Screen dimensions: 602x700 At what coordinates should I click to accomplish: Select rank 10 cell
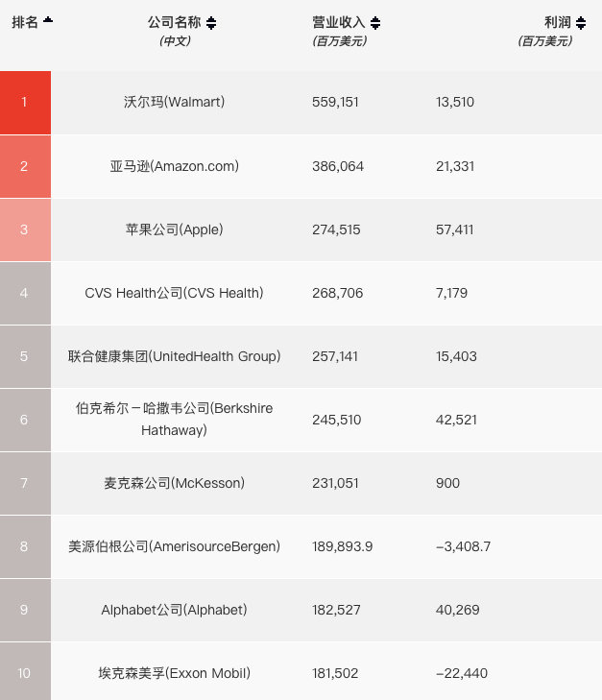click(25, 671)
